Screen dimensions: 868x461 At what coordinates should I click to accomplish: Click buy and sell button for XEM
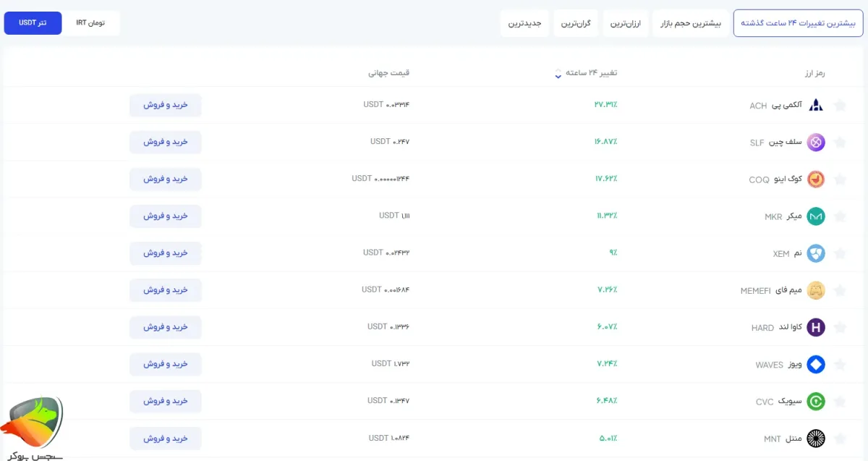(166, 253)
